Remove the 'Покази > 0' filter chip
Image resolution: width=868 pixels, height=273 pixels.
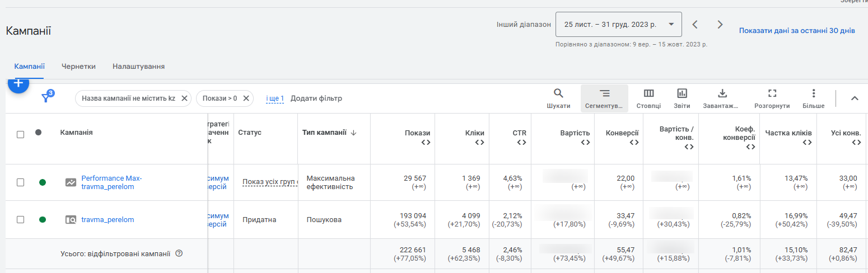click(x=246, y=98)
